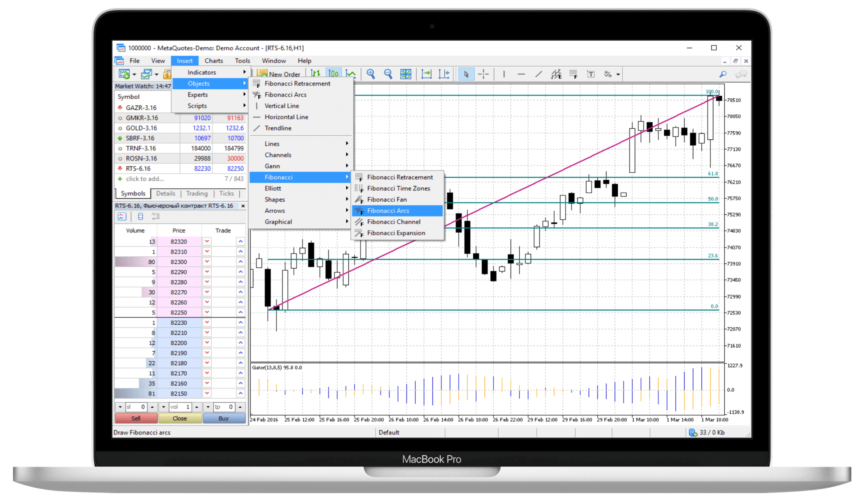Expand the Indicators submenu
866x504 pixels.
click(x=210, y=72)
